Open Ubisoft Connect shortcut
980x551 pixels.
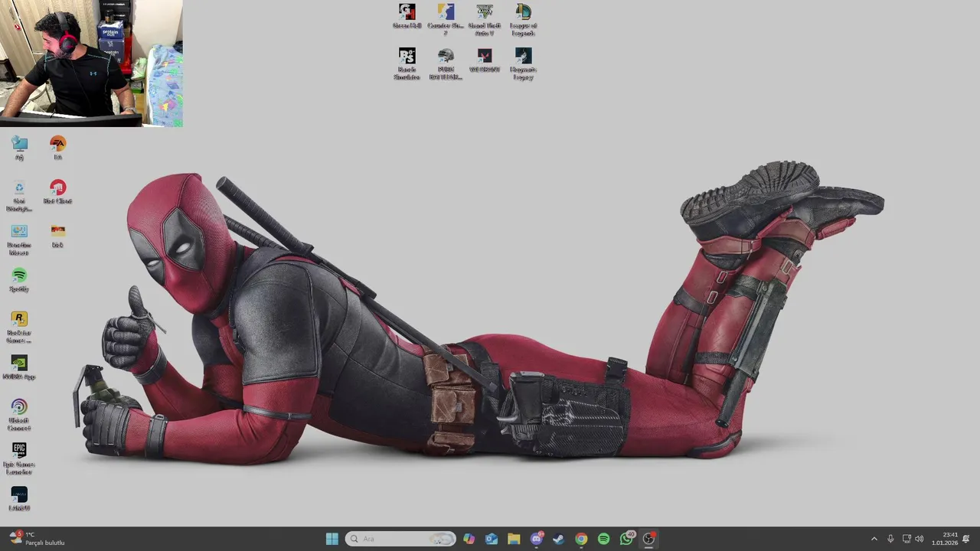point(19,415)
